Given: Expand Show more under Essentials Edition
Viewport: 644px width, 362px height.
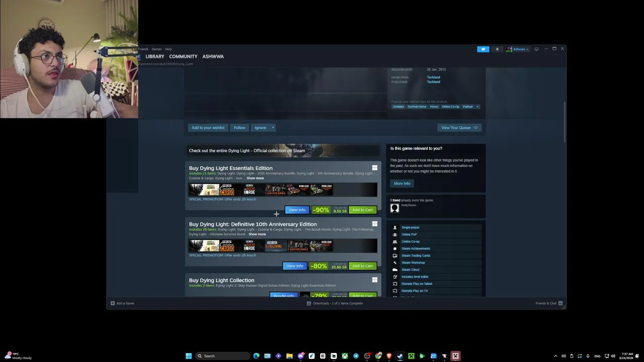Looking at the screenshot, I should [255, 178].
